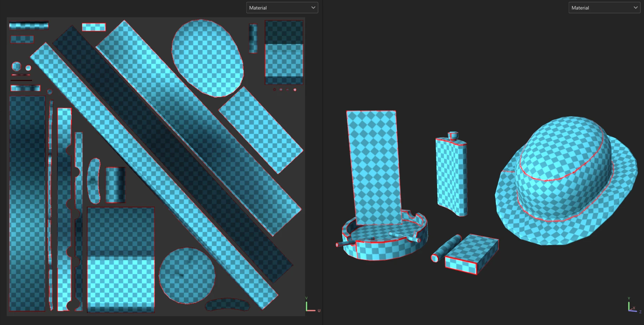The width and height of the screenshot is (644, 325).
Task: Click the top-right rectangular UV island
Action: 284,53
